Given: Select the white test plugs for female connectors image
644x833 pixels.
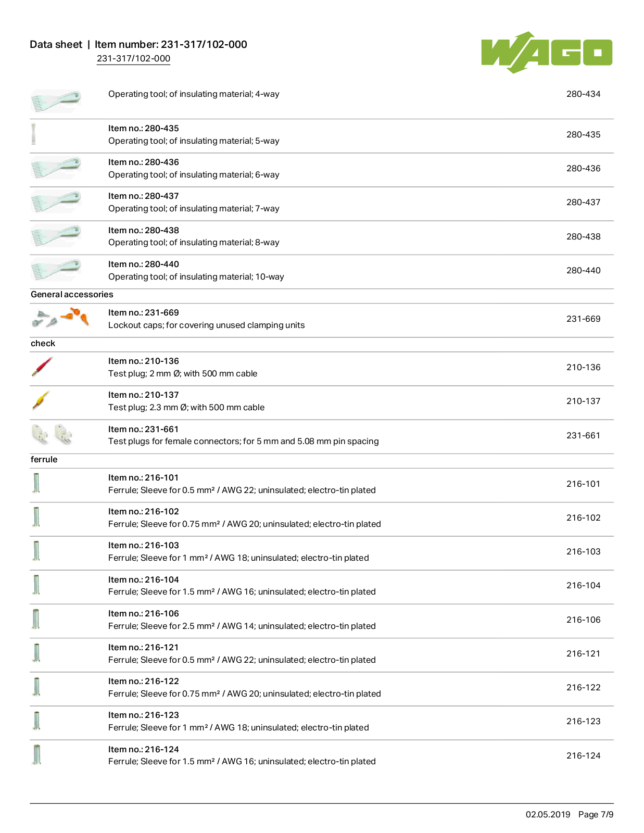Looking at the screenshot, I should tap(52, 434).
